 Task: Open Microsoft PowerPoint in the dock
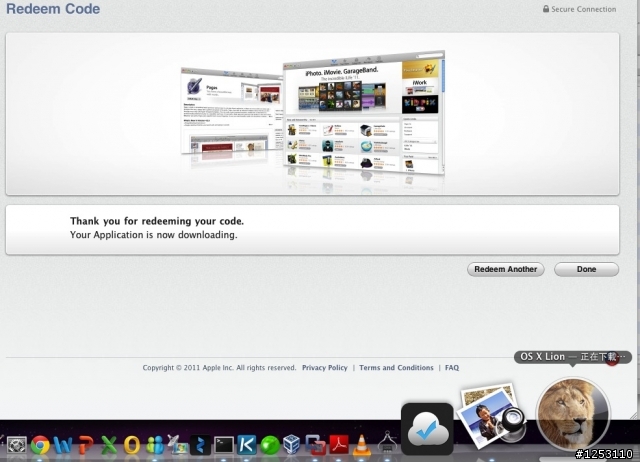86,445
